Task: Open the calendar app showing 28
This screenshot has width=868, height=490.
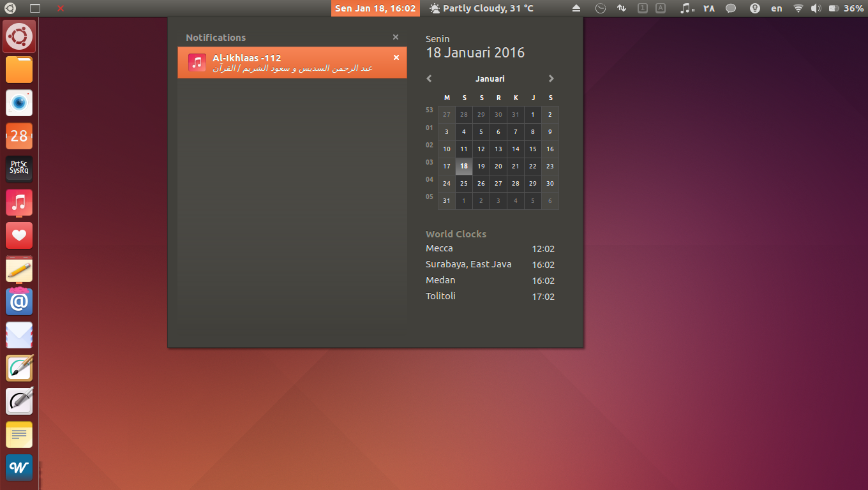Action: [x=19, y=136]
